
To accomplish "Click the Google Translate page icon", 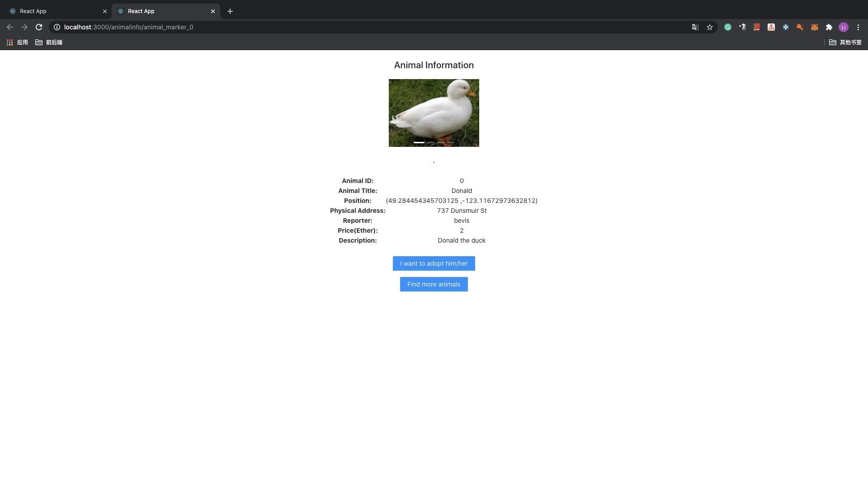I will 695,27.
